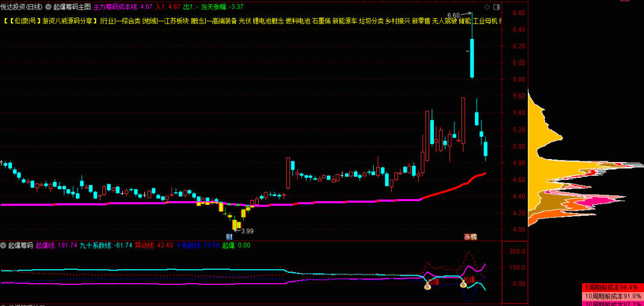644x306 pixels.
Task: Click the 起爆筹码 sub-chart indicator name
Action: [20, 245]
